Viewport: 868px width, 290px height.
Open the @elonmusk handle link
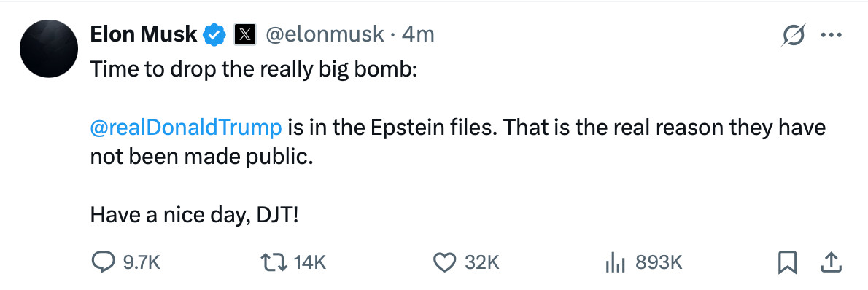325,35
